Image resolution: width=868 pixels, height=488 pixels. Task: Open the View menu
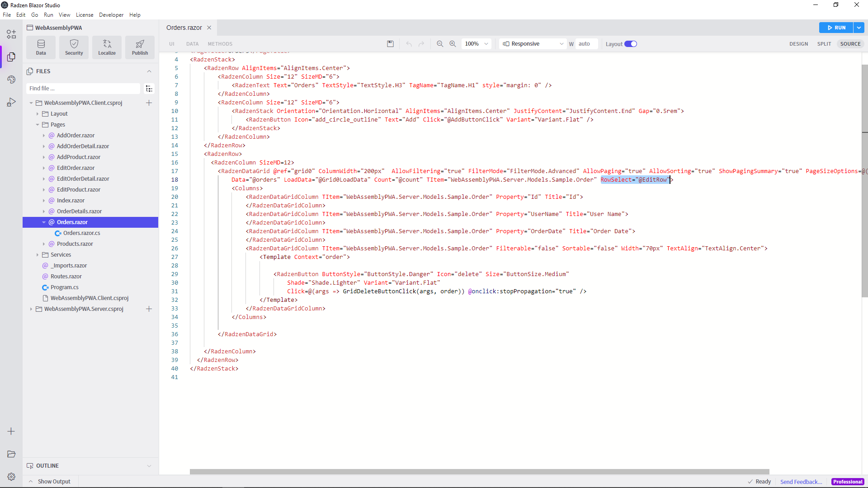(65, 15)
